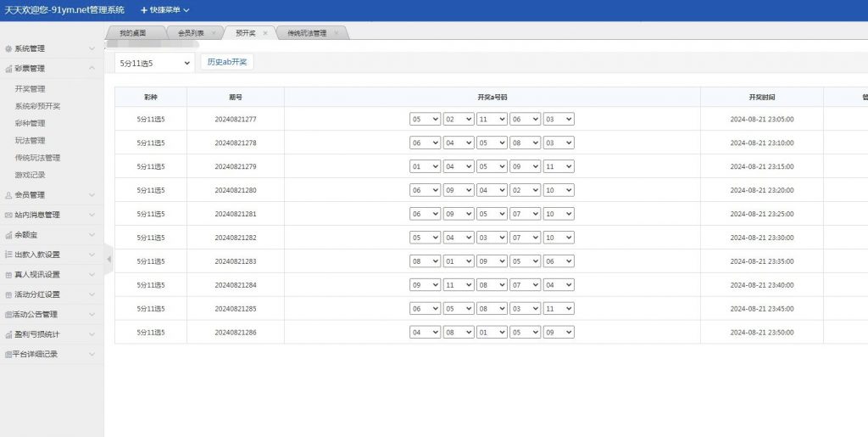The image size is (868, 437).
Task: Close the 预开奖 tab with its X
Action: pos(265,33)
